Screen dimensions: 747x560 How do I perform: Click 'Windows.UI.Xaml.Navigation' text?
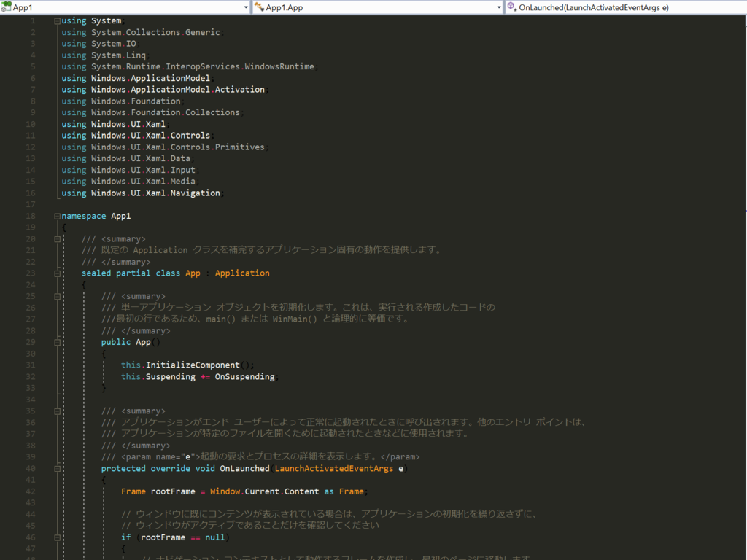click(155, 192)
